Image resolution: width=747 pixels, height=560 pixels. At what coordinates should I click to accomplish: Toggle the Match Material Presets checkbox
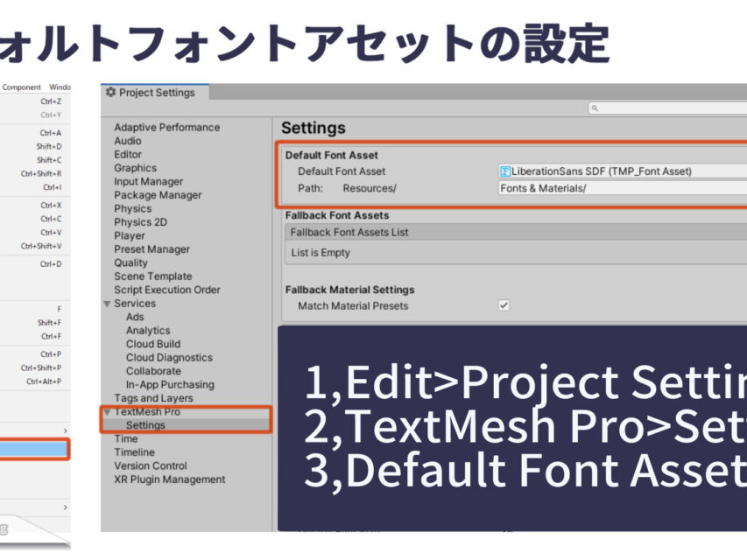(504, 305)
